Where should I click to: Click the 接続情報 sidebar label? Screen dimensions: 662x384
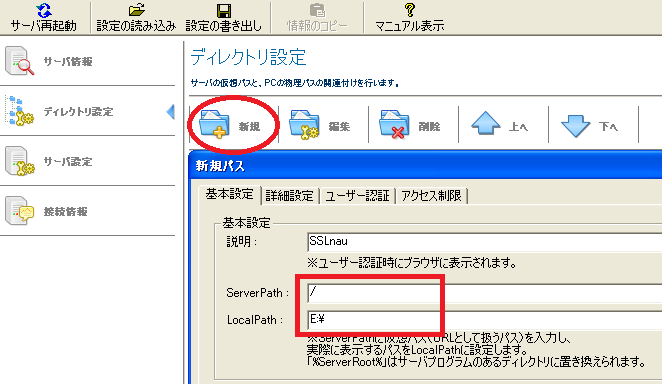click(x=65, y=212)
